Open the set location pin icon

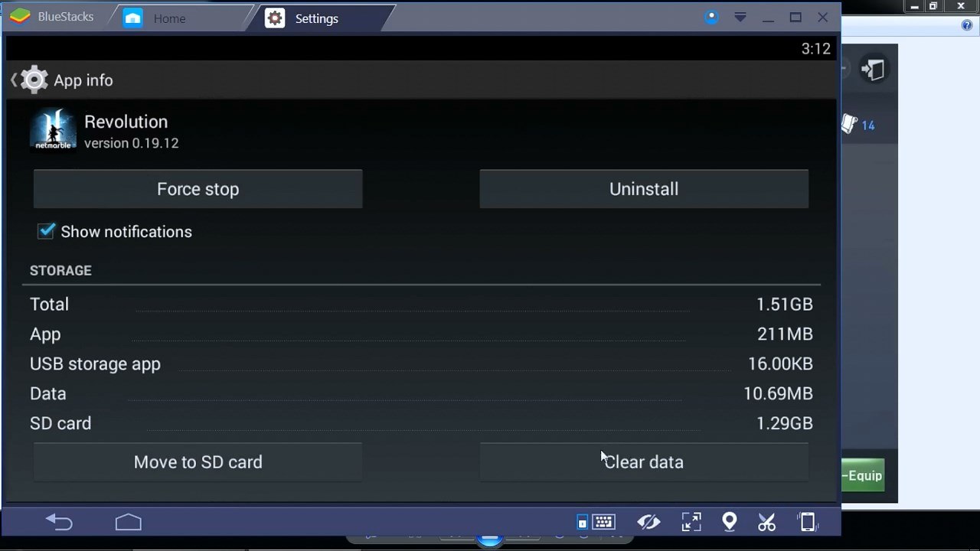(x=730, y=522)
